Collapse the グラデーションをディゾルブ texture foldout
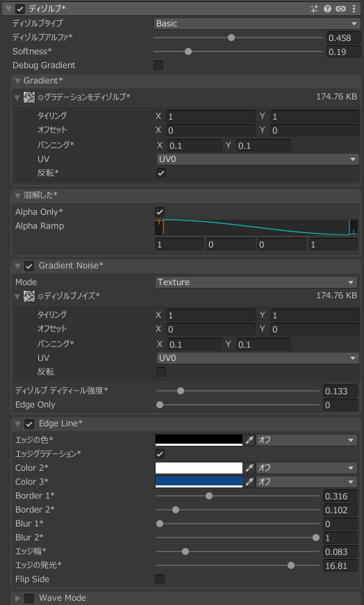The image size is (364, 605). pos(17,97)
